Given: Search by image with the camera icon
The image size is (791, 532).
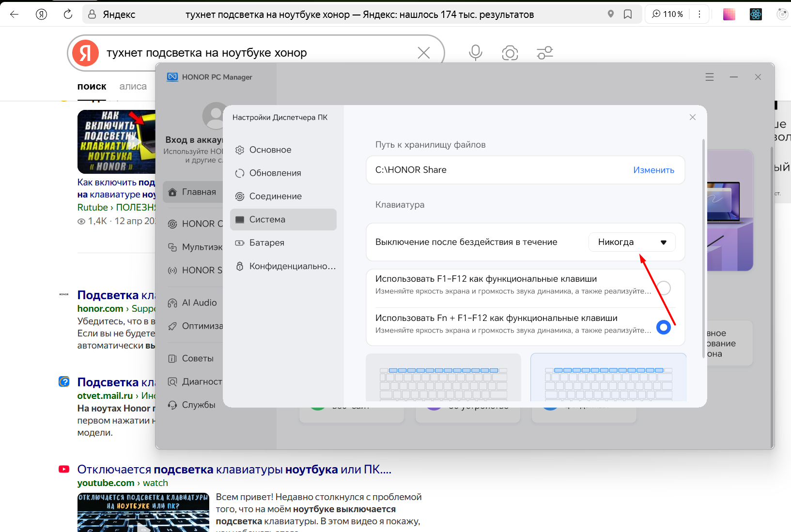Looking at the screenshot, I should point(510,53).
